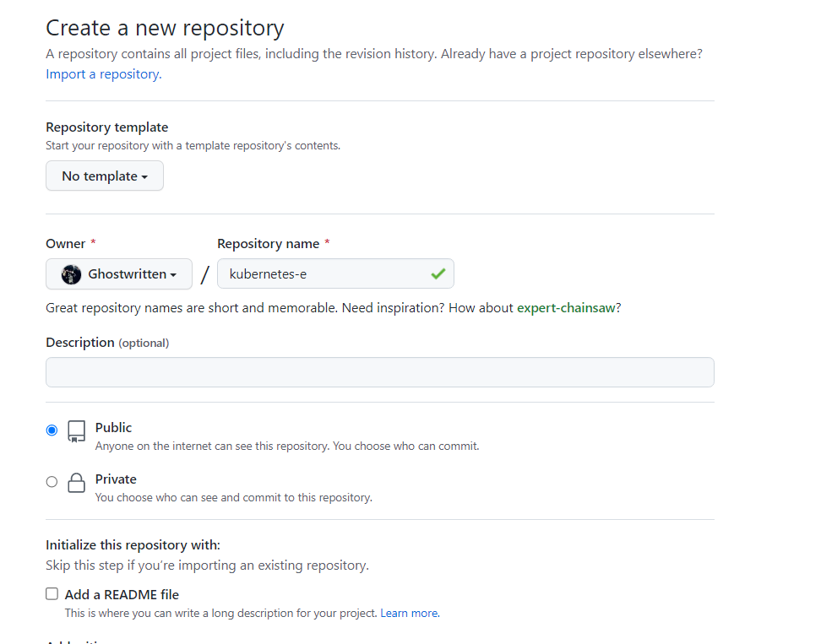Select the Public radio button

52,430
